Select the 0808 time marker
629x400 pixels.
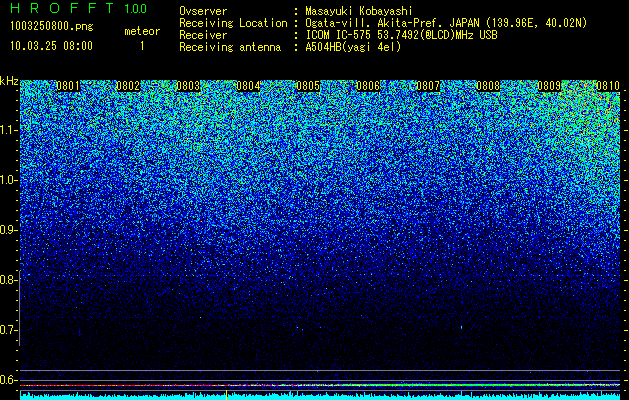[x=489, y=86]
